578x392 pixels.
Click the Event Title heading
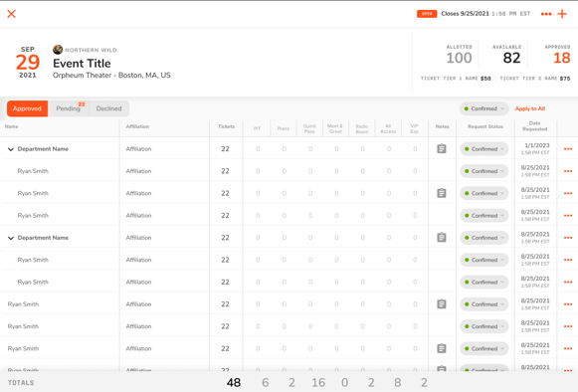tap(82, 64)
